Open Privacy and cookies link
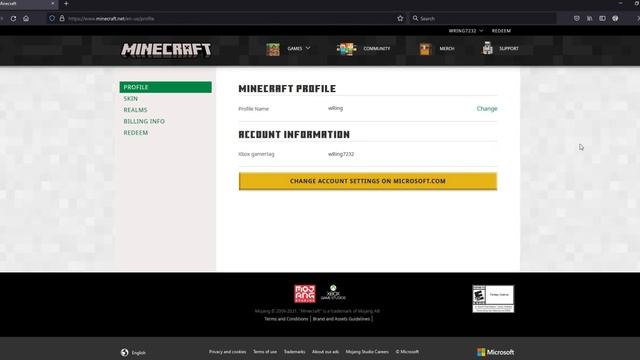Viewport: 640px width, 360px height. [227, 351]
